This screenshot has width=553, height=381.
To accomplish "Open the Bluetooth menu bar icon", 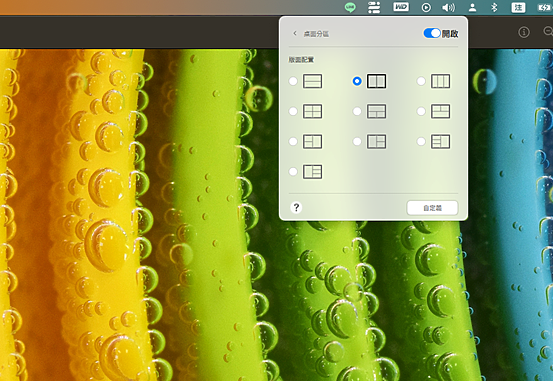I will pyautogui.click(x=494, y=7).
